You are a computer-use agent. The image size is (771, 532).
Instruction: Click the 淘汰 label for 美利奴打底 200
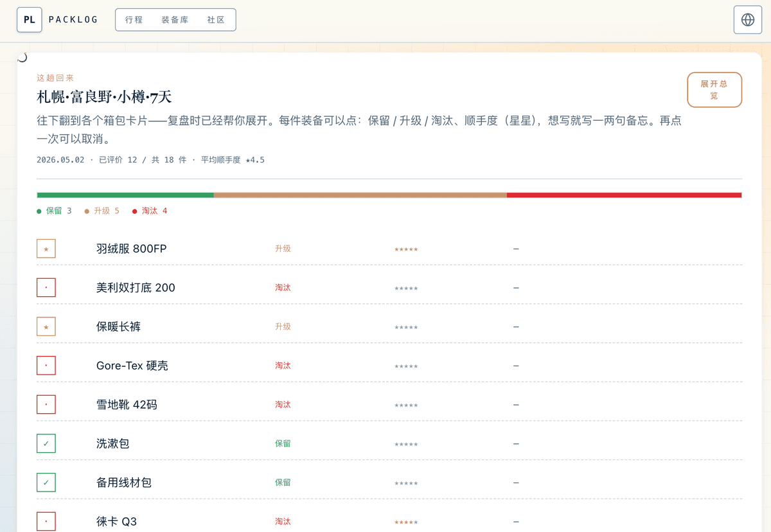click(x=283, y=287)
